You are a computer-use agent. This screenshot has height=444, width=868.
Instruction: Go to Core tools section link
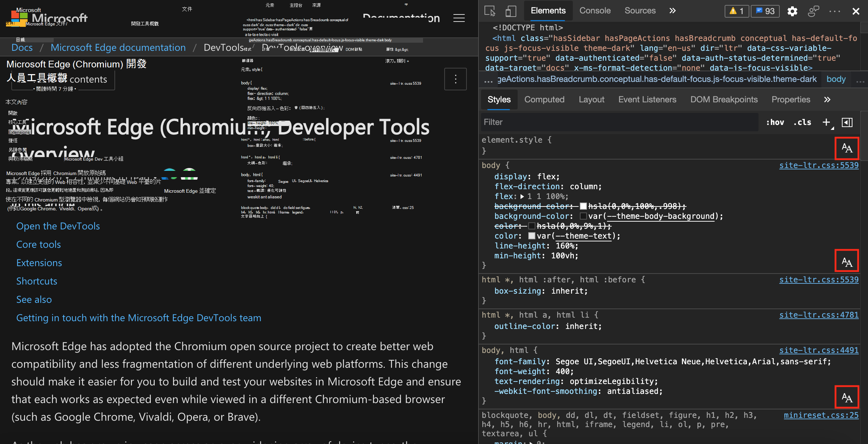click(x=38, y=245)
